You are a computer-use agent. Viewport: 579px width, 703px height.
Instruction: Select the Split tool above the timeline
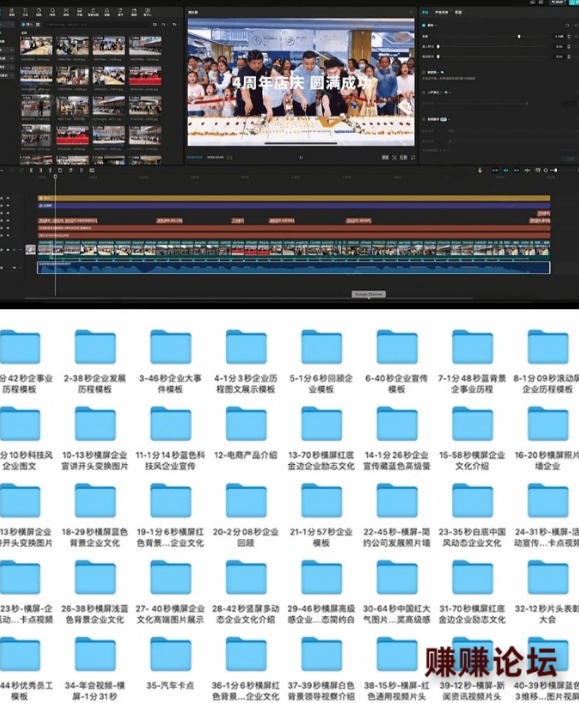pyautogui.click(x=31, y=170)
